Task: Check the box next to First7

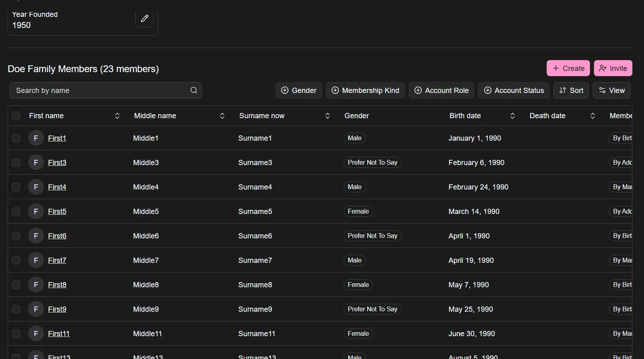Action: (x=16, y=260)
